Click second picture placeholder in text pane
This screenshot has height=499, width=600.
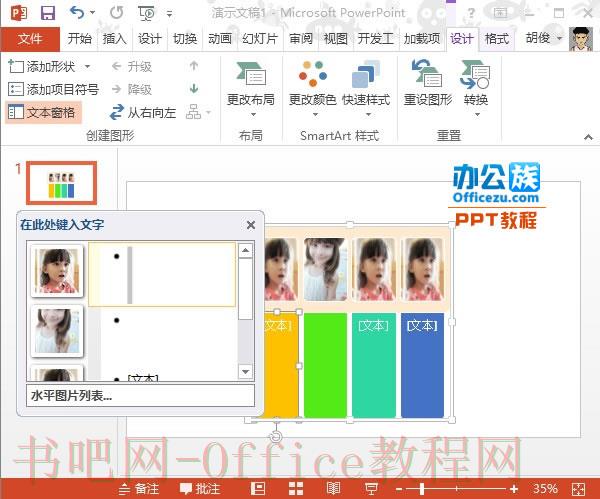(57, 331)
